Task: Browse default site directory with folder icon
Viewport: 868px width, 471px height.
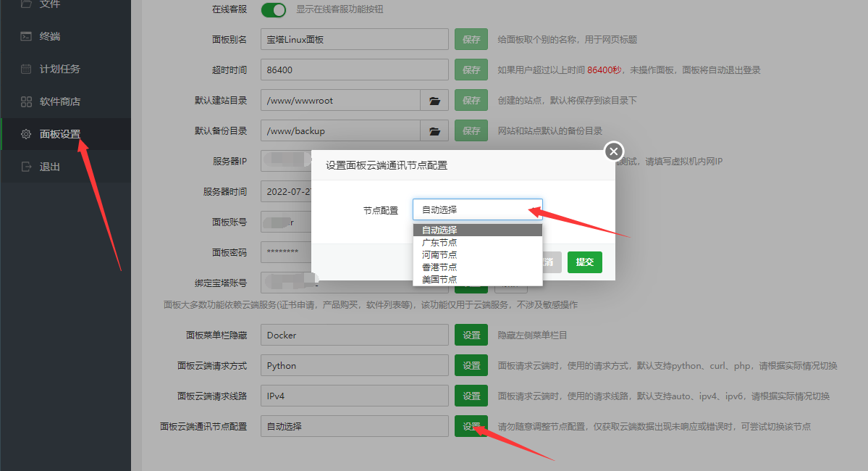Action: (x=434, y=99)
